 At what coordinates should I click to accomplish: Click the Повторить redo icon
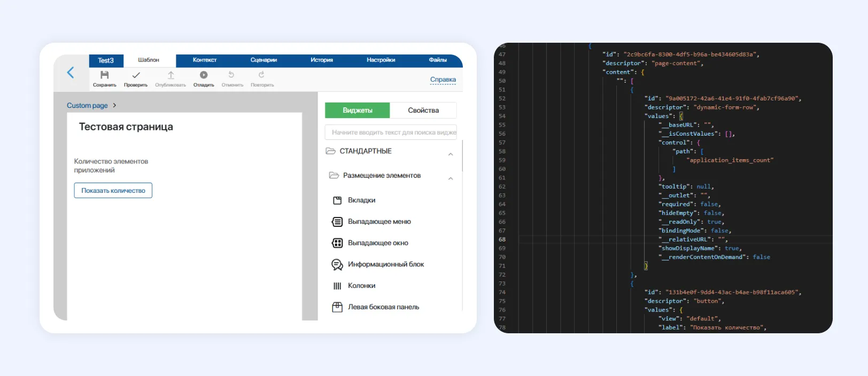(x=261, y=75)
